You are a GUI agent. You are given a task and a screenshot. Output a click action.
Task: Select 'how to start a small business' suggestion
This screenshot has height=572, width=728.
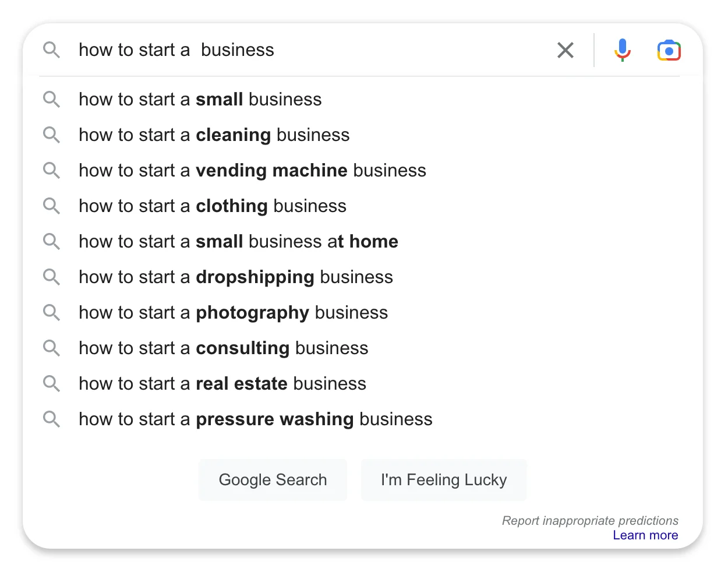[x=200, y=100]
